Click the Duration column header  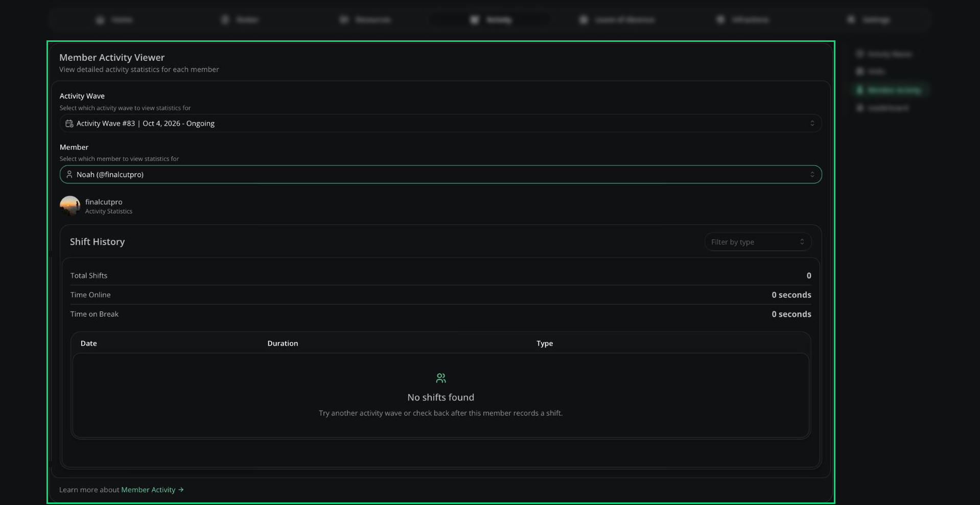coord(283,343)
